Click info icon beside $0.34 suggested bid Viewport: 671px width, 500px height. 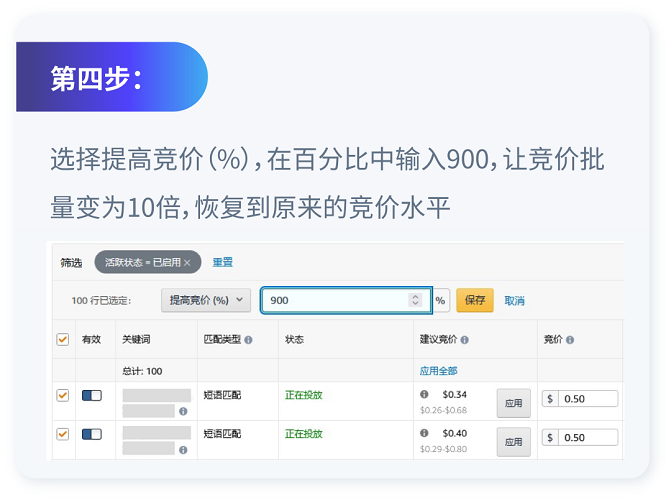(424, 394)
